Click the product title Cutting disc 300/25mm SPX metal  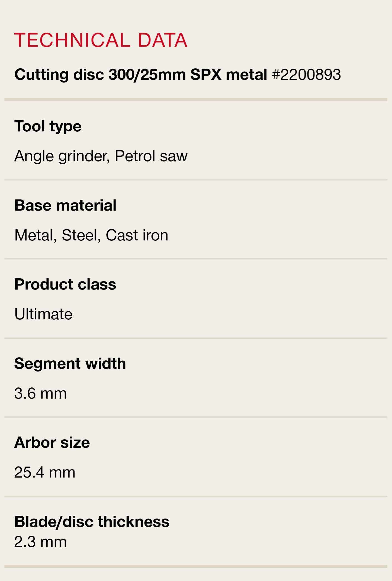click(141, 75)
